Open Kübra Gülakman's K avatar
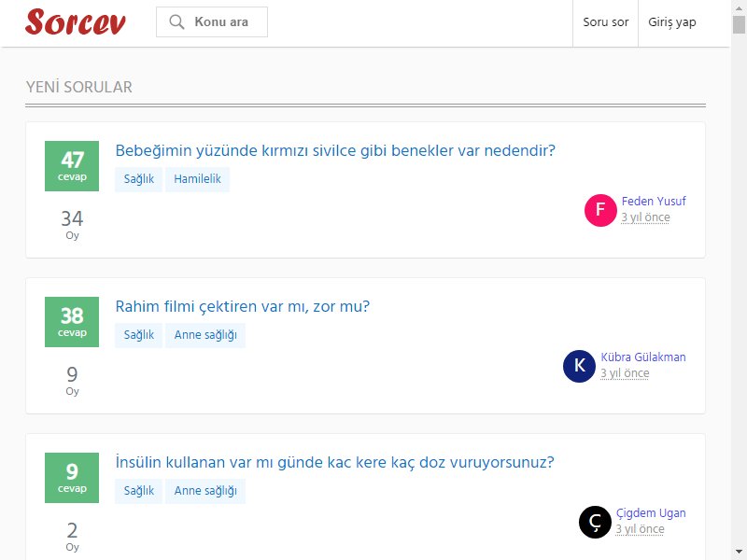 point(579,366)
